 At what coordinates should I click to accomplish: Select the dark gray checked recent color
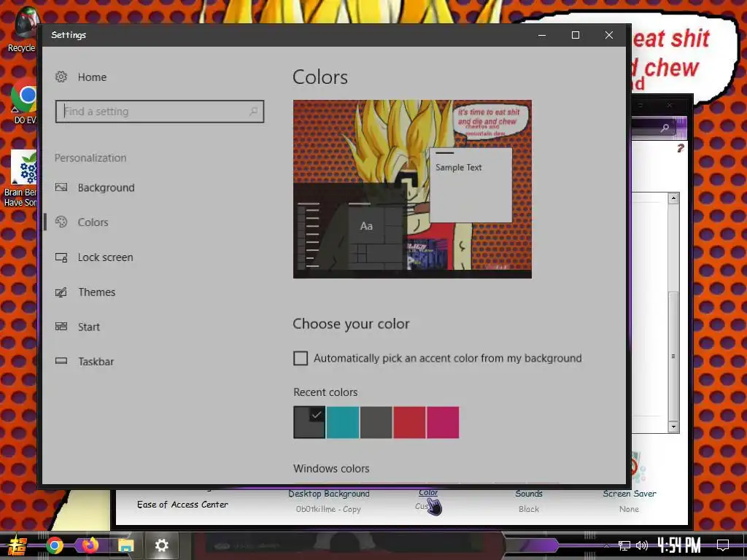pos(309,422)
